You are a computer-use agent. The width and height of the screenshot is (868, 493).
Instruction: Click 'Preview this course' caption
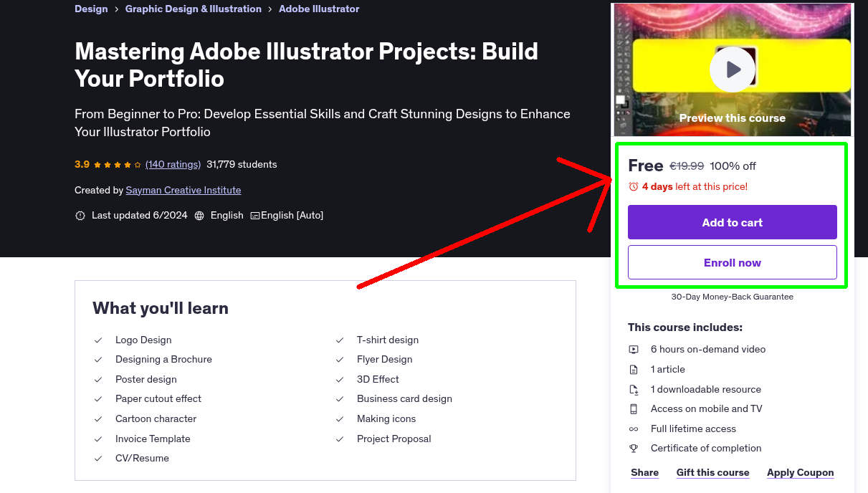[x=732, y=118]
